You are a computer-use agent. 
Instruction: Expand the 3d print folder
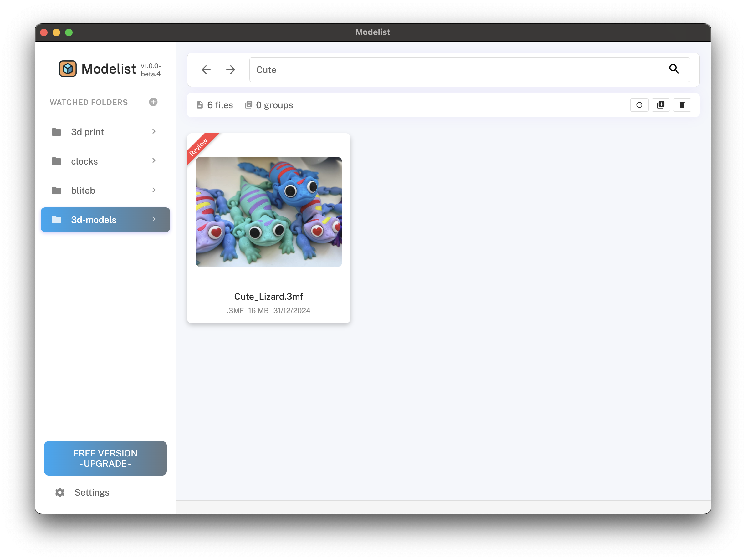153,131
